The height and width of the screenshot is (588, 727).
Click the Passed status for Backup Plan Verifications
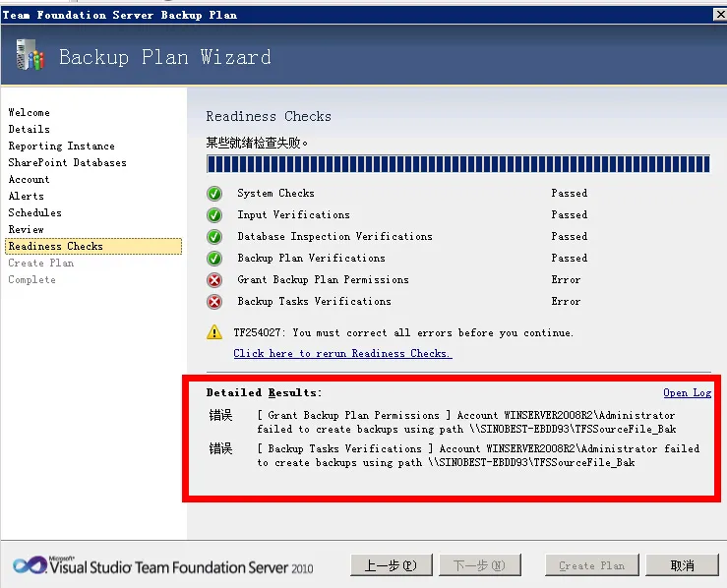point(570,258)
